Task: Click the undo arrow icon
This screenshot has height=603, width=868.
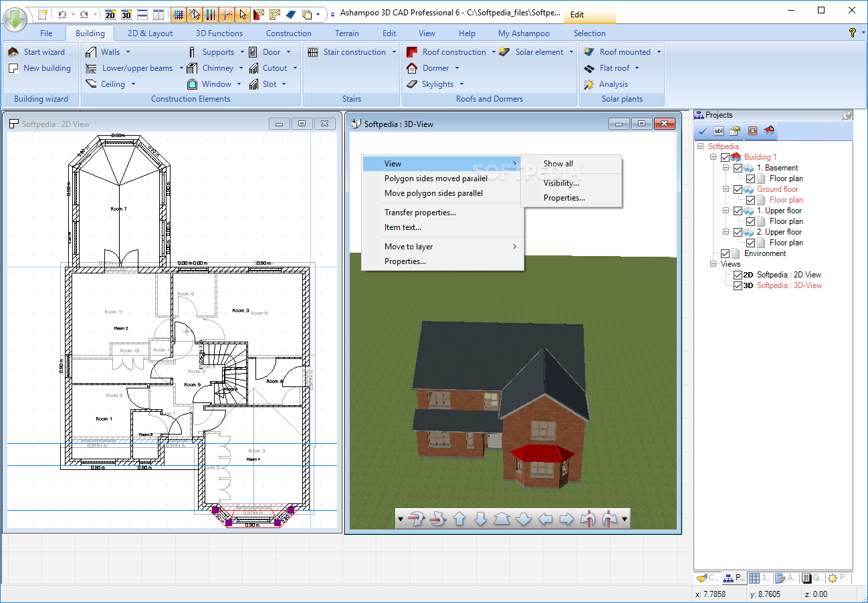Action: point(62,14)
